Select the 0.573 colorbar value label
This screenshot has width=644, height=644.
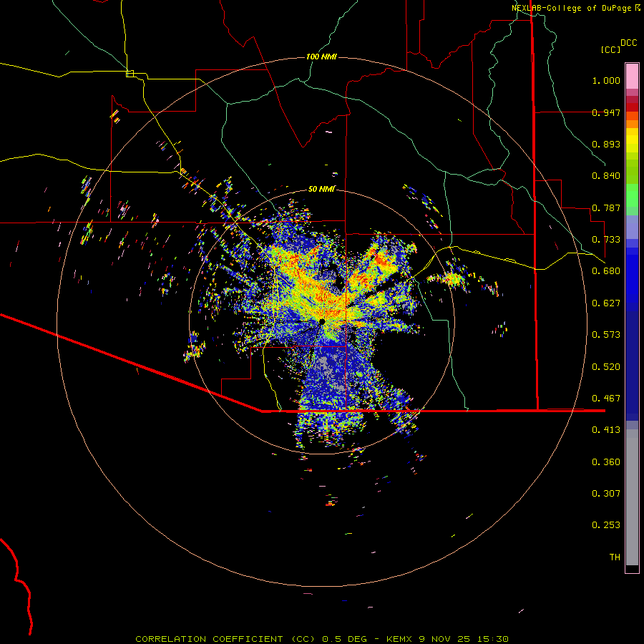pos(606,335)
